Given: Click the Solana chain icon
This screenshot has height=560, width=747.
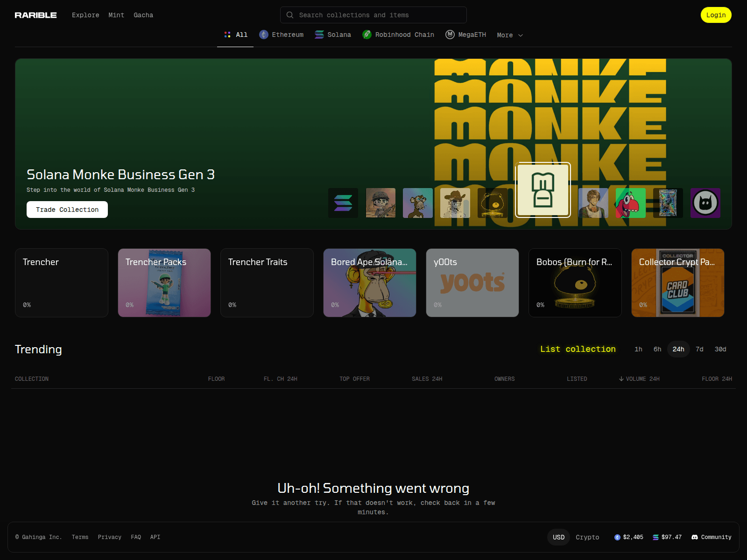Looking at the screenshot, I should pyautogui.click(x=319, y=35).
